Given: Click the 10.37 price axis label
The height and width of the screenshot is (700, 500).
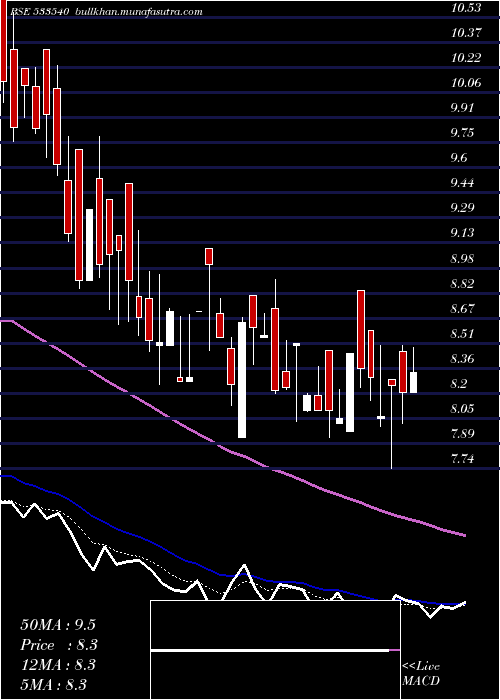Looking at the screenshot, I should click(466, 33).
